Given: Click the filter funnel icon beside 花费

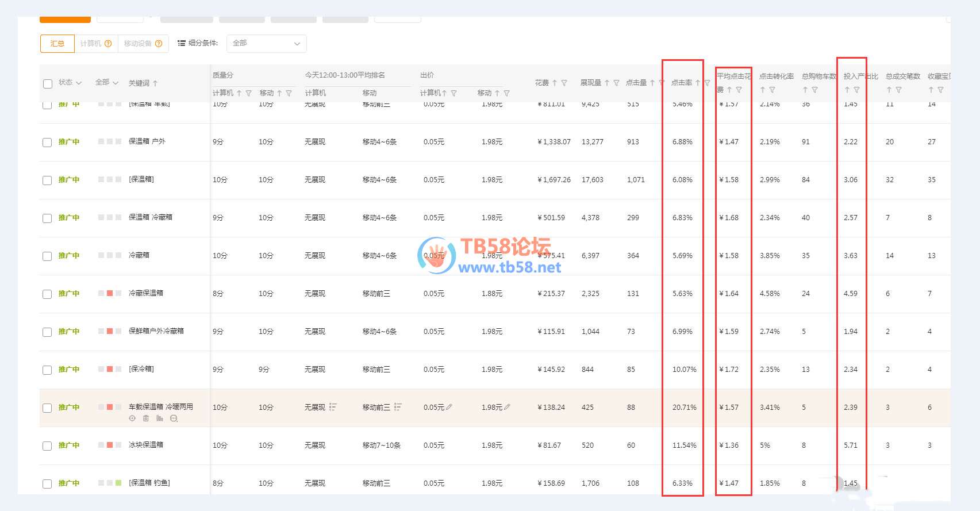Looking at the screenshot, I should pyautogui.click(x=564, y=83).
